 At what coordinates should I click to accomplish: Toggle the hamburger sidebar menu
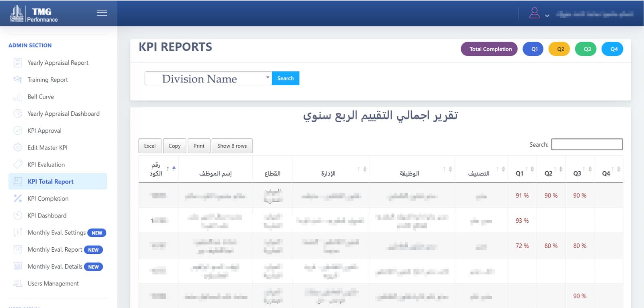(x=102, y=13)
